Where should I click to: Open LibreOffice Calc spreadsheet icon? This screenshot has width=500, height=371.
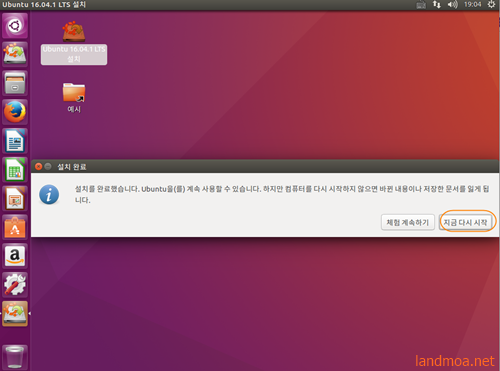tap(15, 170)
